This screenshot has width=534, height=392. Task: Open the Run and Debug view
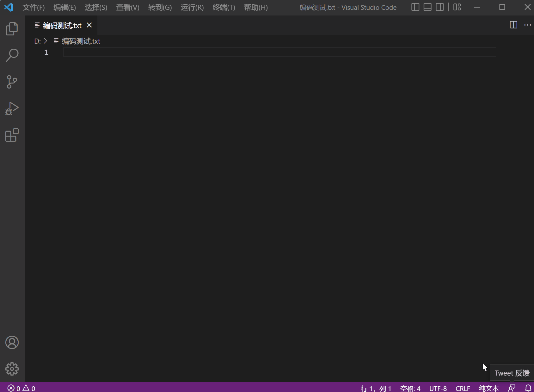point(12,108)
